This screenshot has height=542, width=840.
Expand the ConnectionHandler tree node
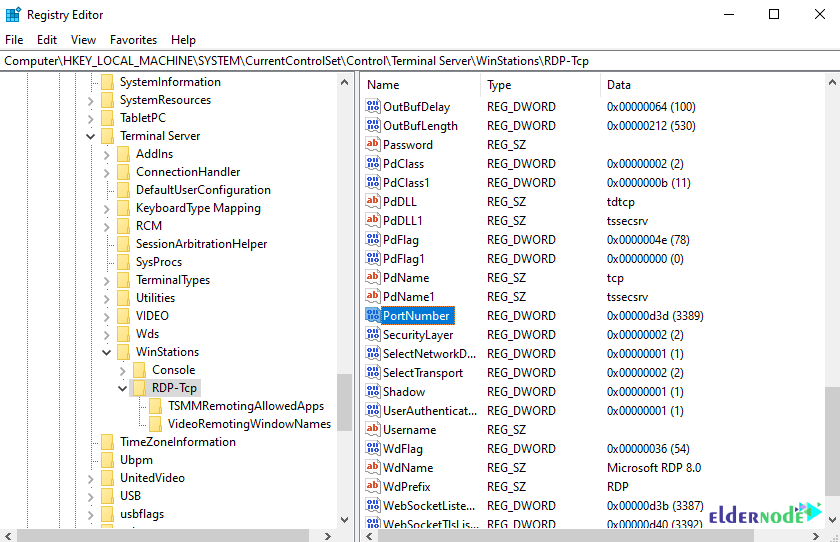tap(107, 172)
